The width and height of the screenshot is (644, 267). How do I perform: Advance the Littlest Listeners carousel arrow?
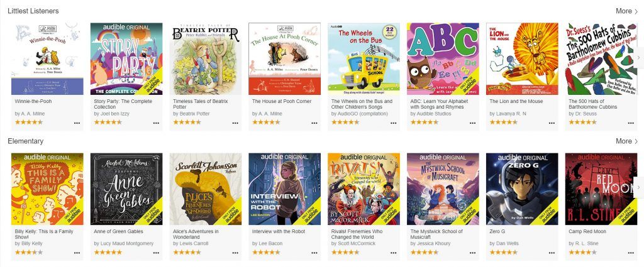pos(640,58)
